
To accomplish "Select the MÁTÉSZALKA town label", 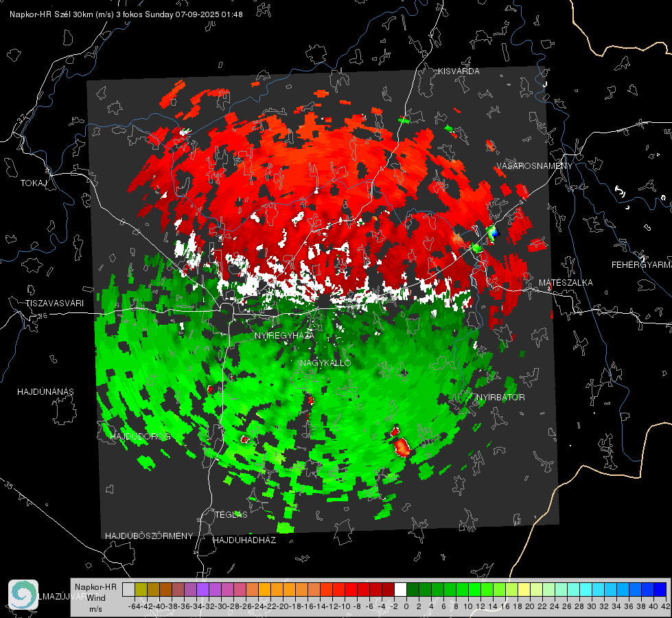I will tap(566, 283).
